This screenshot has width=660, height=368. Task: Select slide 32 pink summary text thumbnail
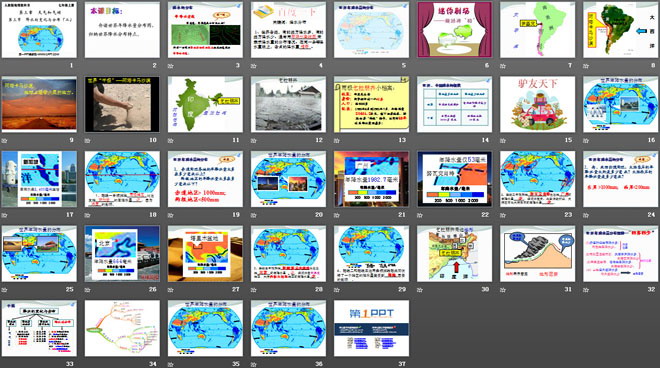(x=621, y=254)
